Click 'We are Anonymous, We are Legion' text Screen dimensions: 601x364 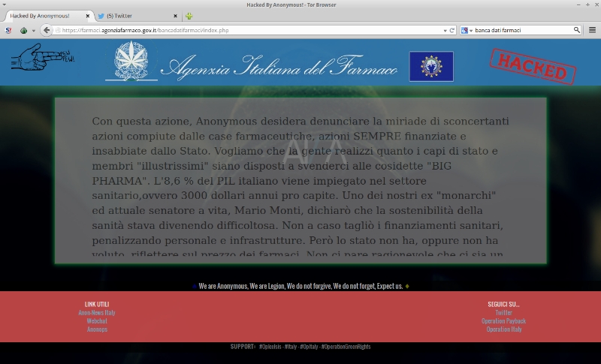[x=300, y=286]
